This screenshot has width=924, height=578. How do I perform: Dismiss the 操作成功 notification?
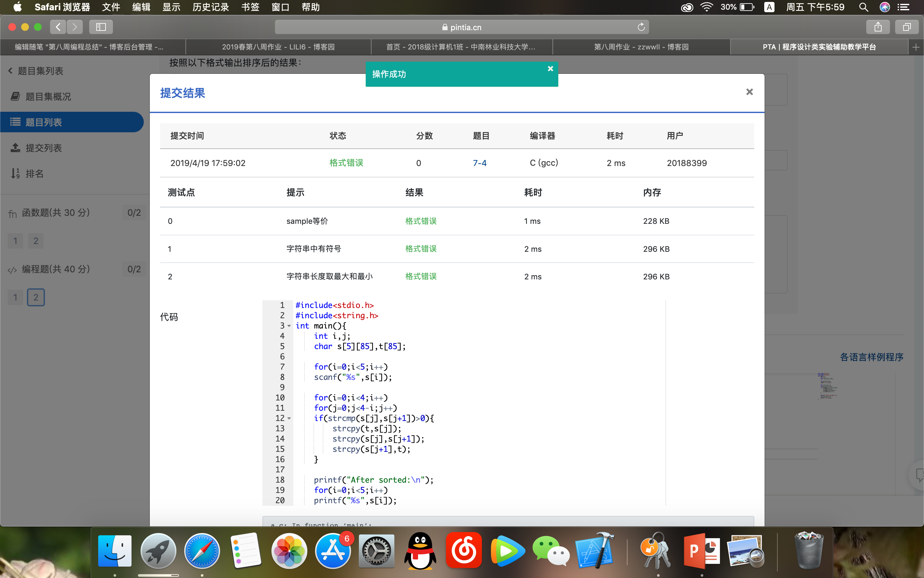pyautogui.click(x=550, y=68)
